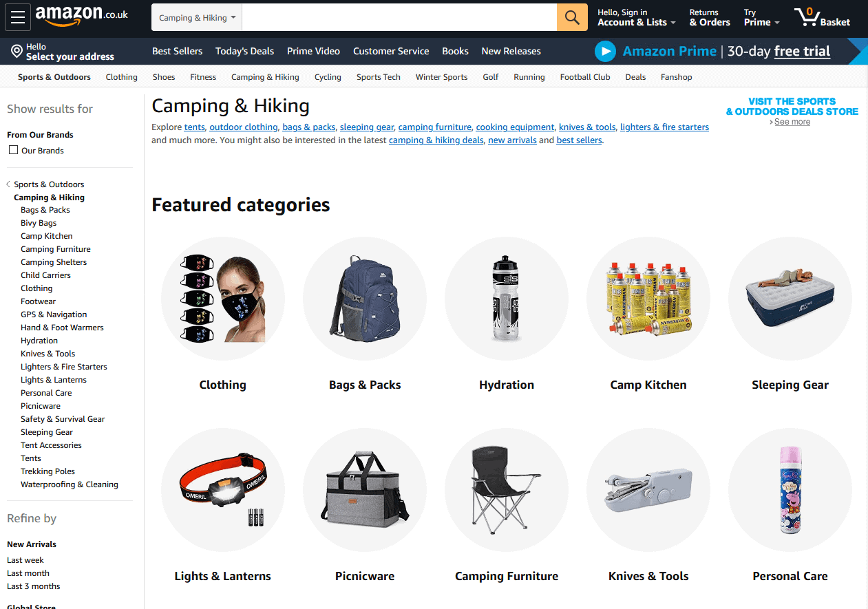Play the Amazon Prime video button icon
The width and height of the screenshot is (868, 609).
[x=605, y=51]
